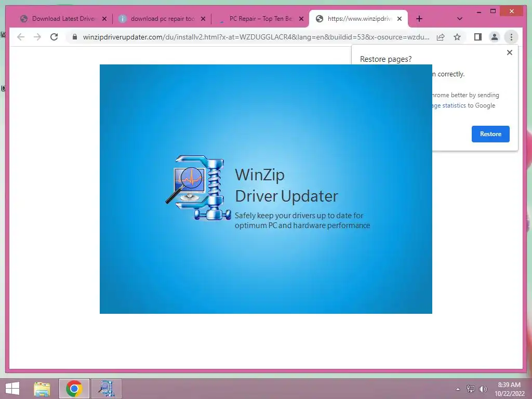The height and width of the screenshot is (399, 532).
Task: Switch to the Download Latest Driver tab
Action: (x=63, y=19)
